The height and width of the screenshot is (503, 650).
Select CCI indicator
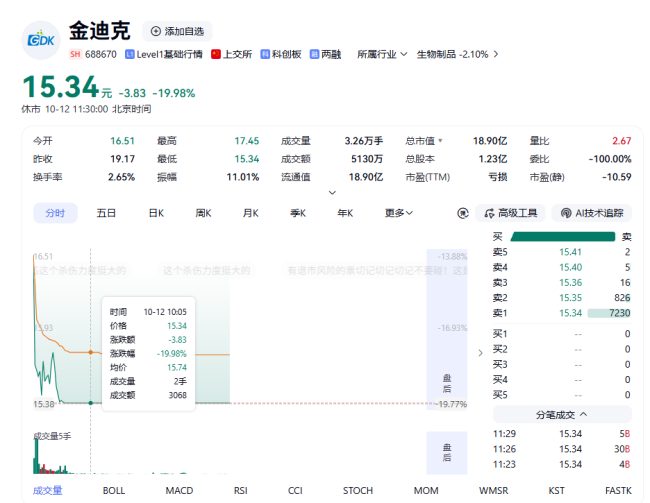[295, 491]
